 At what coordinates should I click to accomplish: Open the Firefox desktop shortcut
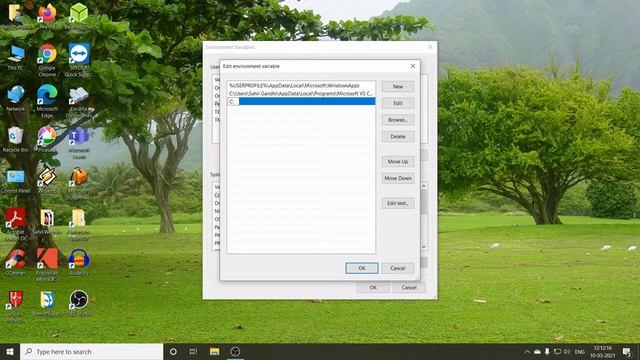tap(47, 13)
